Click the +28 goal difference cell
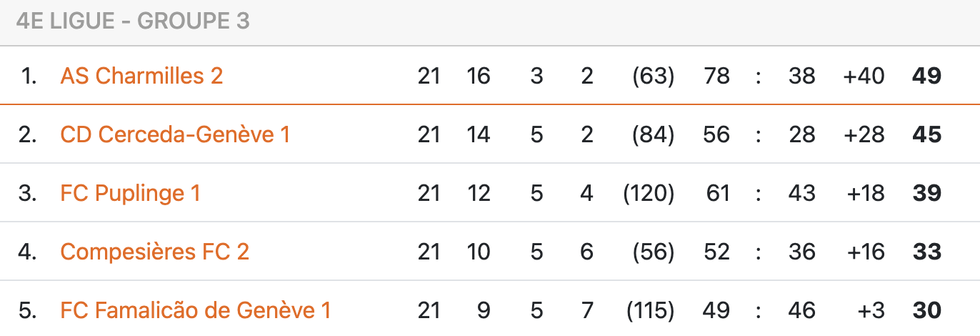980x336 pixels. pyautogui.click(x=864, y=134)
